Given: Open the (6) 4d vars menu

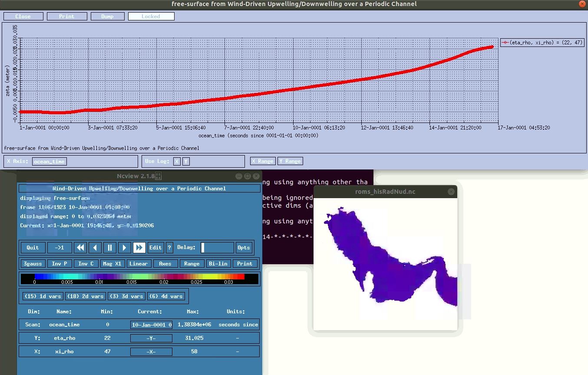Looking at the screenshot, I should point(166,296).
